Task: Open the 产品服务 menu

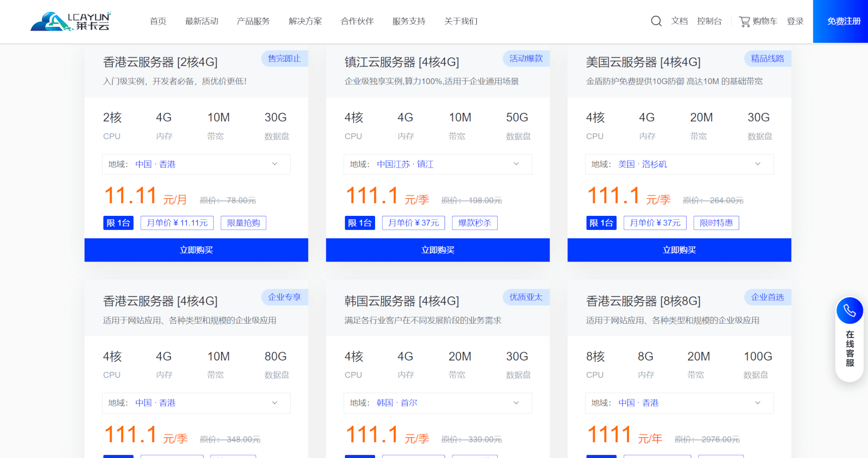Action: (x=253, y=21)
